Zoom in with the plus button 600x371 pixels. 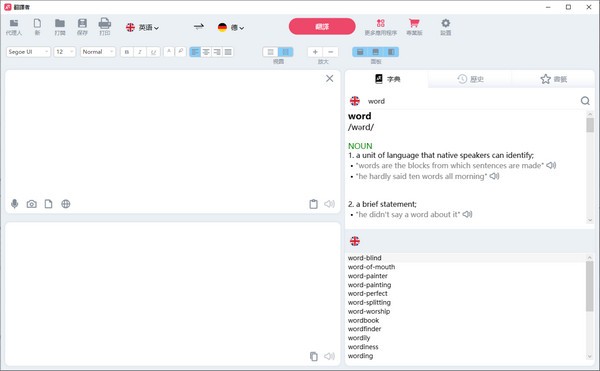pos(315,52)
